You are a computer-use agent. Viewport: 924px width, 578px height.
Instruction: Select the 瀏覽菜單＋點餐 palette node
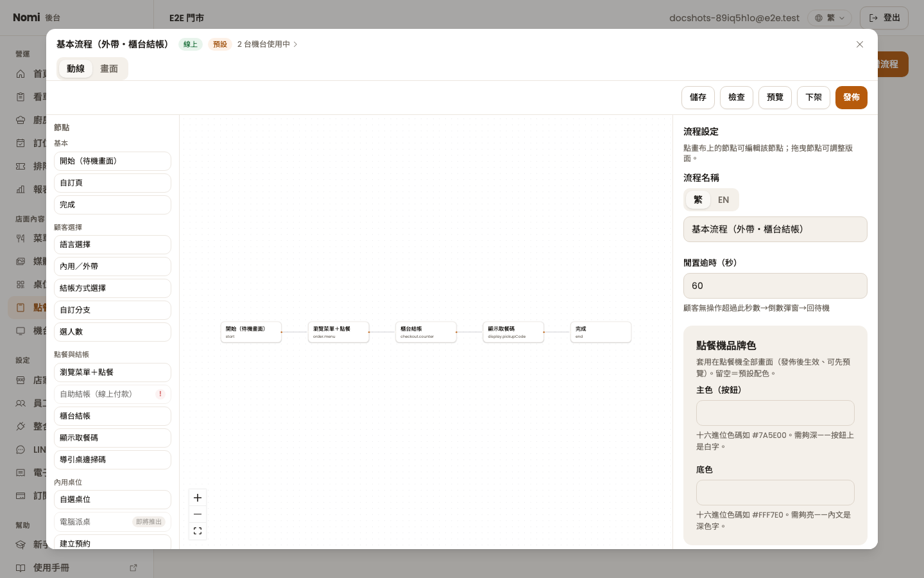[x=112, y=372]
